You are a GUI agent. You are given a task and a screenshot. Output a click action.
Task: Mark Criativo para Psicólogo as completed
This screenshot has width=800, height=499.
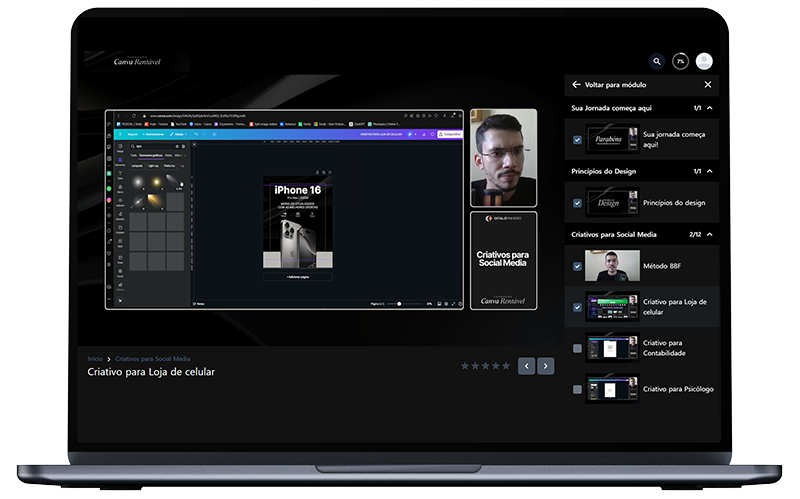(x=578, y=389)
